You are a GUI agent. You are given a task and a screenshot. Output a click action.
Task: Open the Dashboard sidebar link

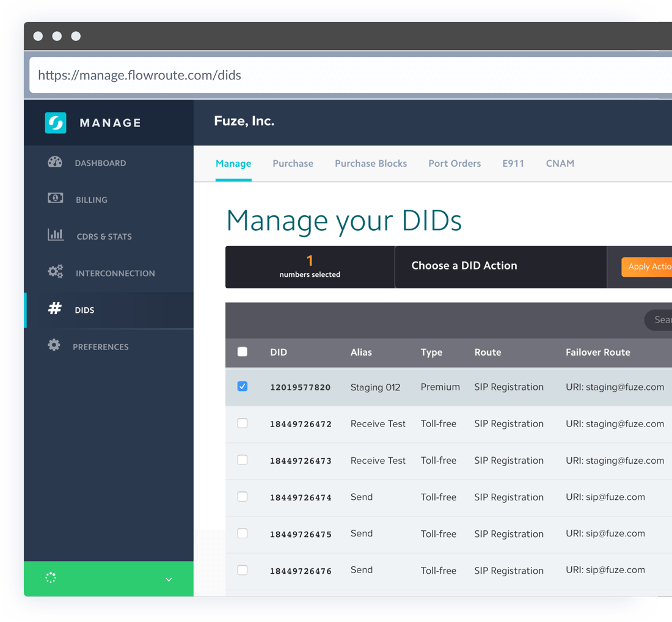click(x=101, y=163)
